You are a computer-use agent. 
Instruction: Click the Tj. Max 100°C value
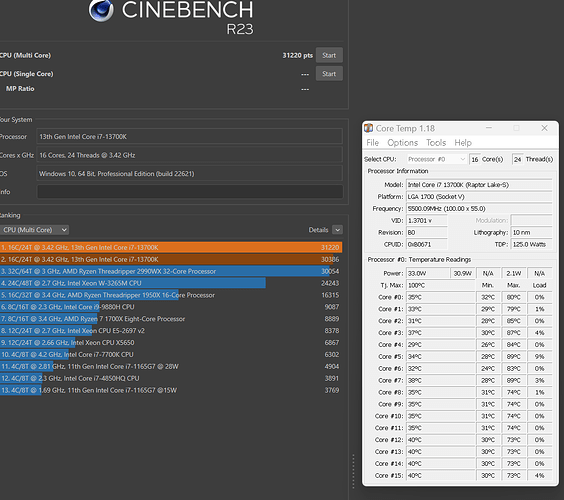coord(441,285)
